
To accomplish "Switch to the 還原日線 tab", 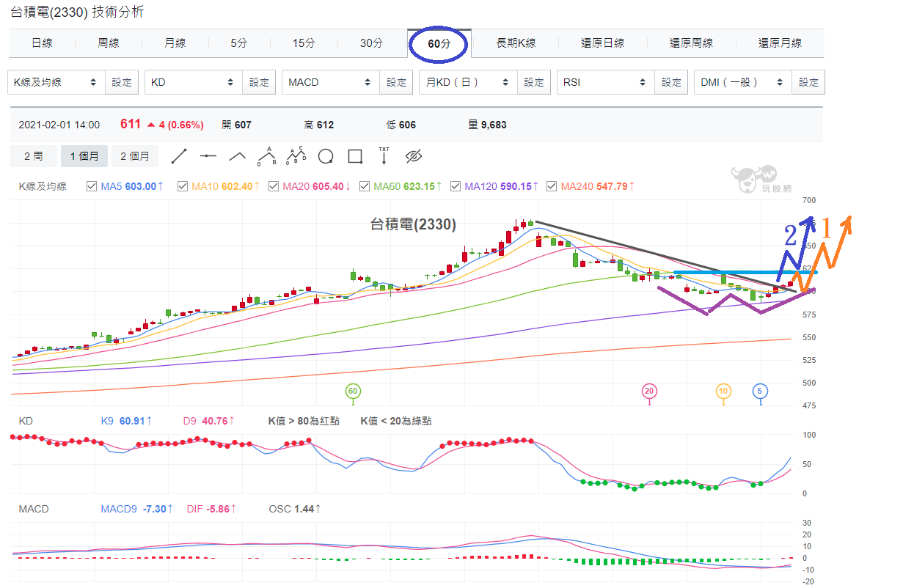I will tap(603, 43).
